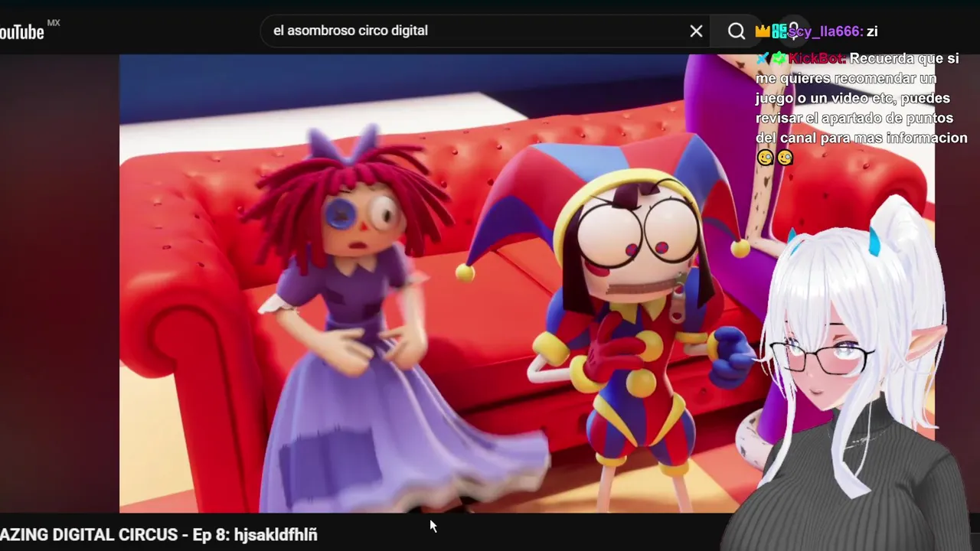Click the teal badge beside the crown
The image size is (980, 551).
coord(779,31)
